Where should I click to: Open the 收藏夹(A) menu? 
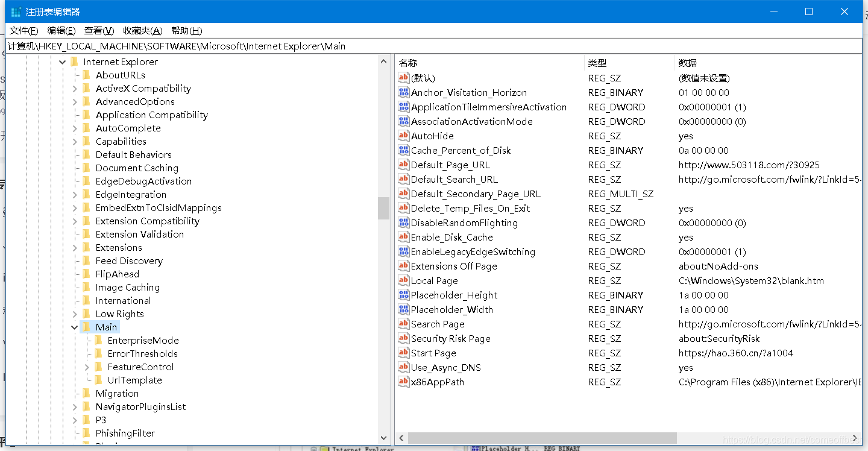pyautogui.click(x=142, y=31)
